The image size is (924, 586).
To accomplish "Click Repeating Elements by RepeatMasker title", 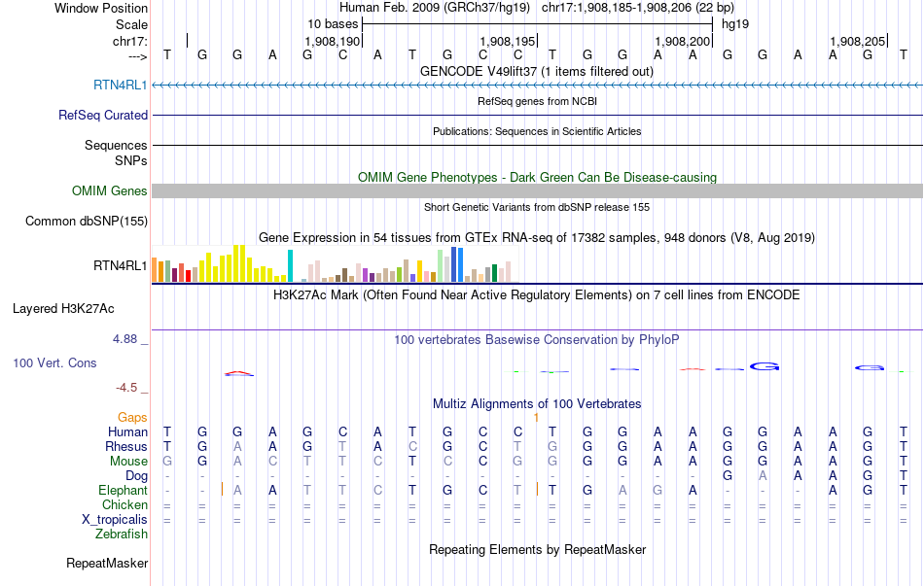I will click(537, 549).
